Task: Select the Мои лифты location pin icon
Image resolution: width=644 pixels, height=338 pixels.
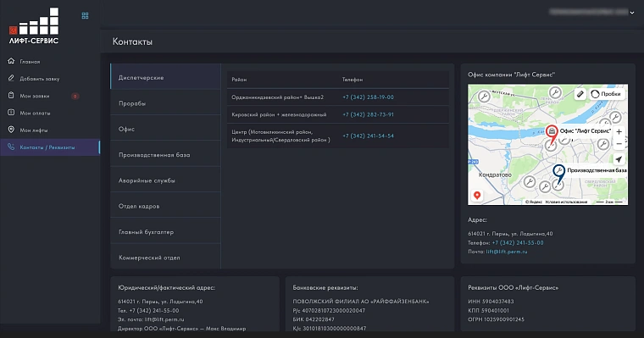Action: coord(11,130)
